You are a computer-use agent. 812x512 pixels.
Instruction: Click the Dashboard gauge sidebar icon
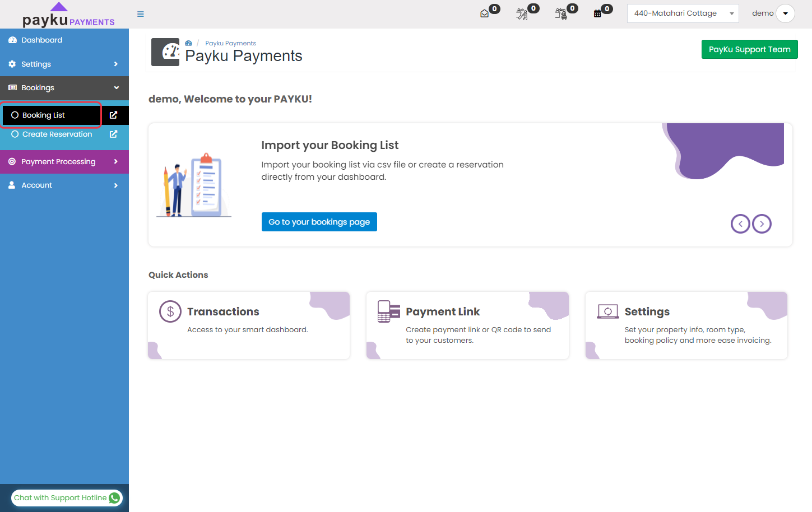pos(12,40)
